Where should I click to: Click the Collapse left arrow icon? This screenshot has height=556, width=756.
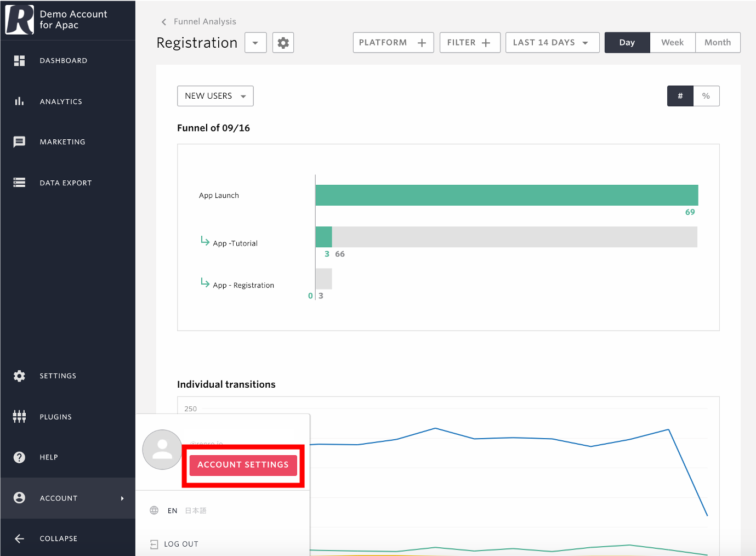(19, 538)
